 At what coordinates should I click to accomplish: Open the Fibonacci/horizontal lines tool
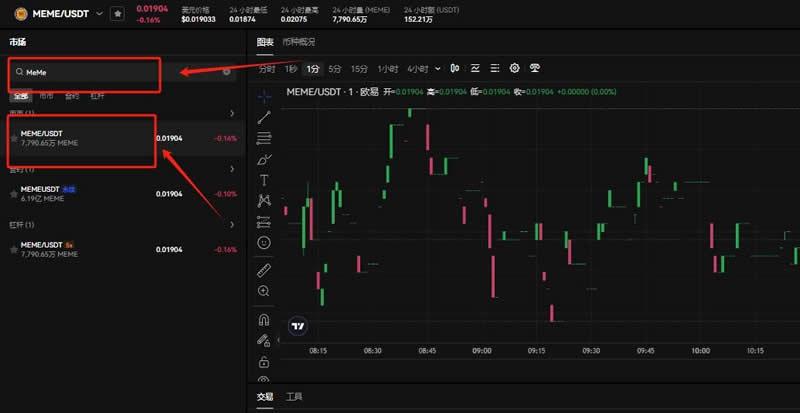[x=264, y=138]
